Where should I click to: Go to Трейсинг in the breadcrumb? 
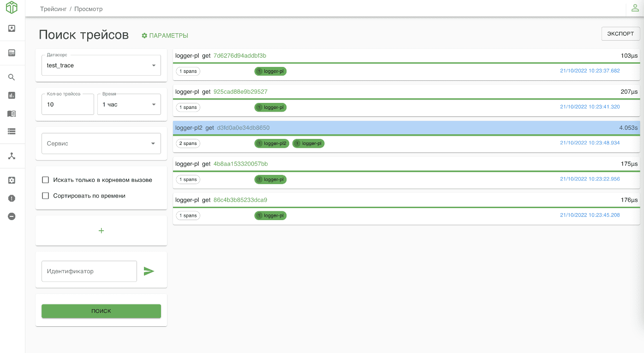point(53,9)
